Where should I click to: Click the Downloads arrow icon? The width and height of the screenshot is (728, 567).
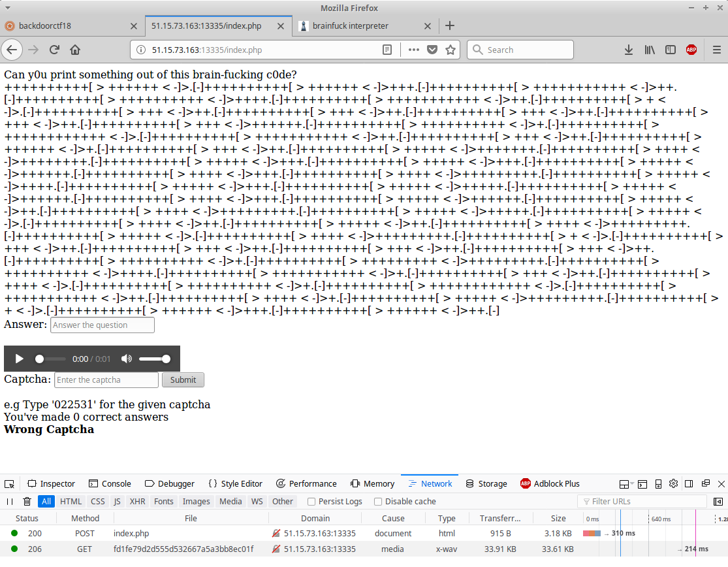(629, 50)
